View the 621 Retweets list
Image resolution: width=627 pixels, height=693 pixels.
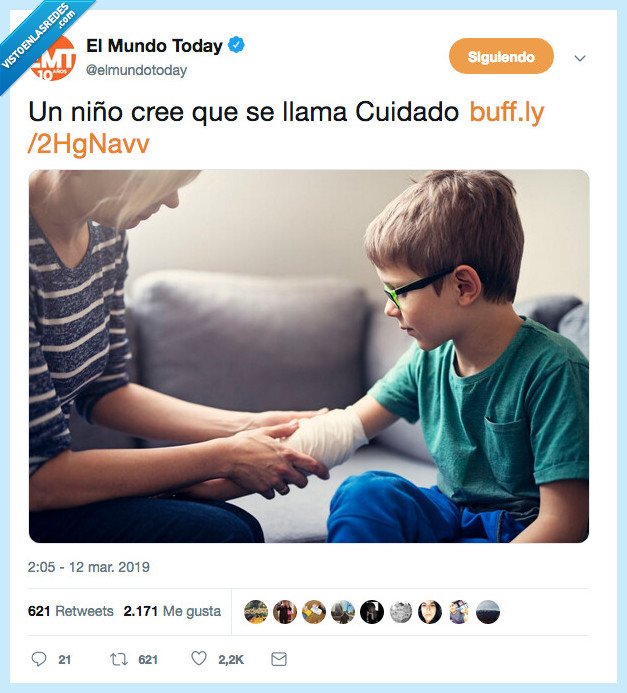click(71, 611)
